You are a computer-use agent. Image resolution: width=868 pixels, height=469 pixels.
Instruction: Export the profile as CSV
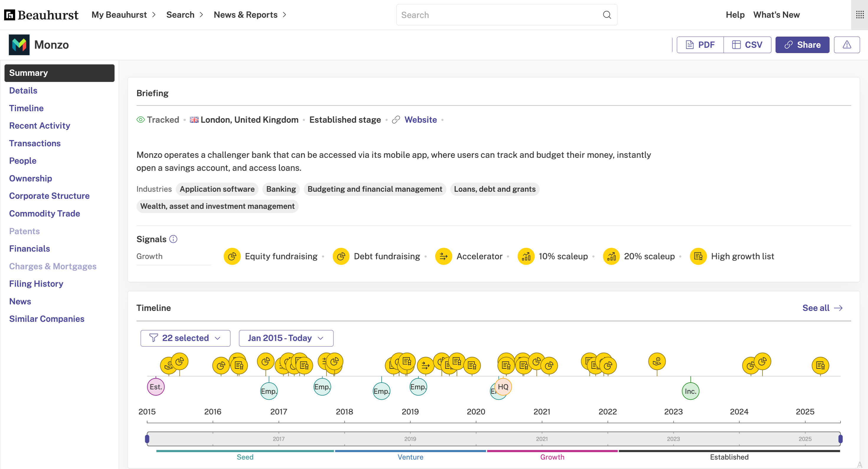(747, 45)
